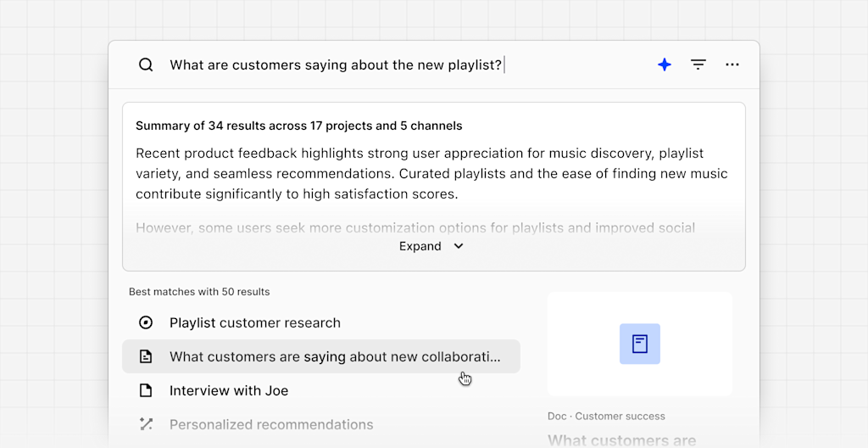Click the magnifying glass search icon
Screen dimensions: 868x448
click(x=146, y=64)
